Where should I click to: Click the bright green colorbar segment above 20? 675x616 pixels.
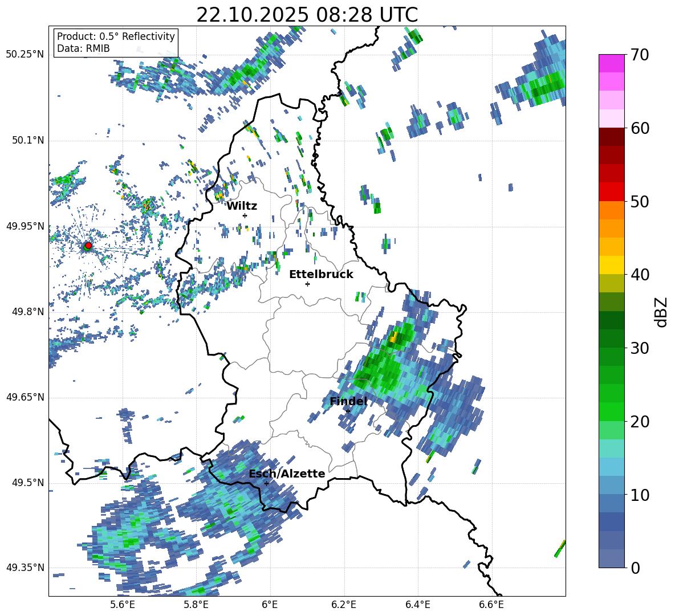[x=611, y=411]
